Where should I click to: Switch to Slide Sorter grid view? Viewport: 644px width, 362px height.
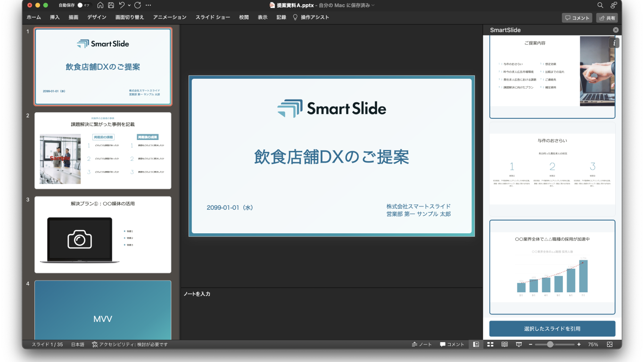pyautogui.click(x=490, y=345)
